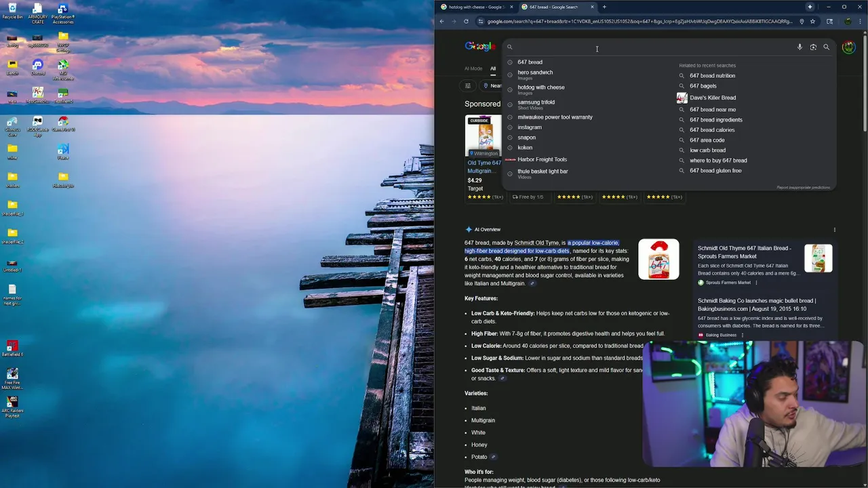Click the magnifier search button in Google search box

(x=826, y=47)
